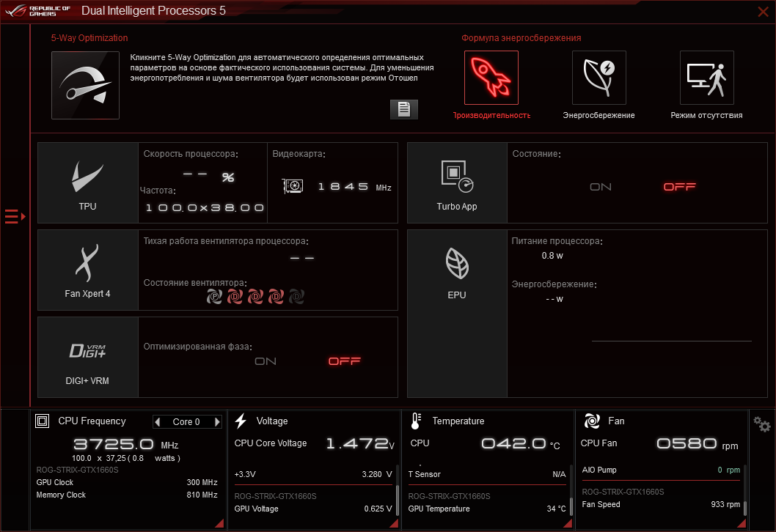776x532 pixels.
Task: Click the fifth dimmed fan status icon
Action: coord(296,296)
